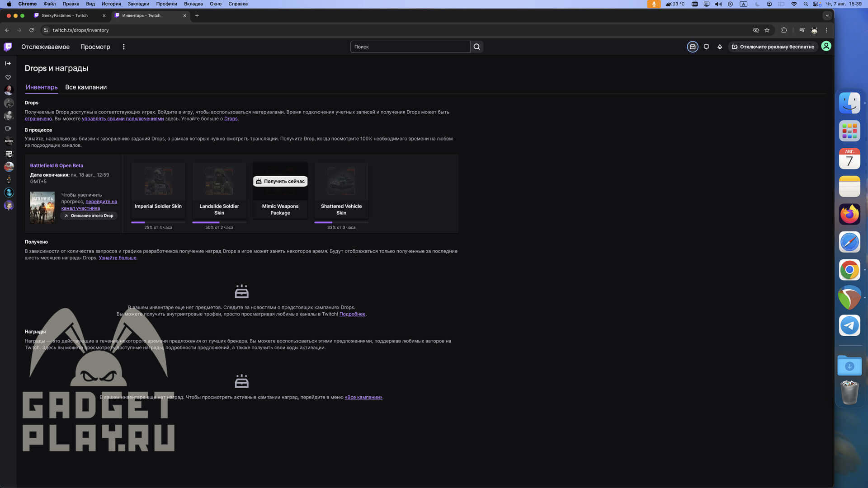Open the blue-ringed avatar channel in sidebar

pyautogui.click(x=9, y=192)
